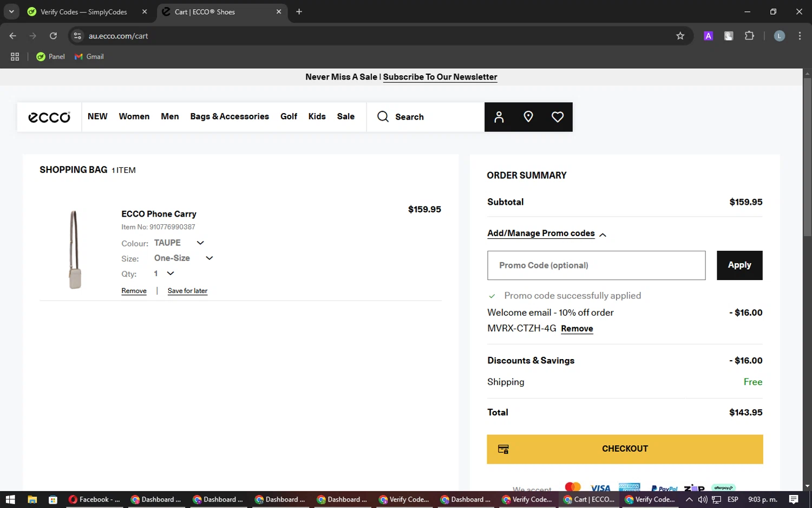Image resolution: width=812 pixels, height=508 pixels.
Task: Click the yellow CHECKOUT button
Action: pos(625,449)
